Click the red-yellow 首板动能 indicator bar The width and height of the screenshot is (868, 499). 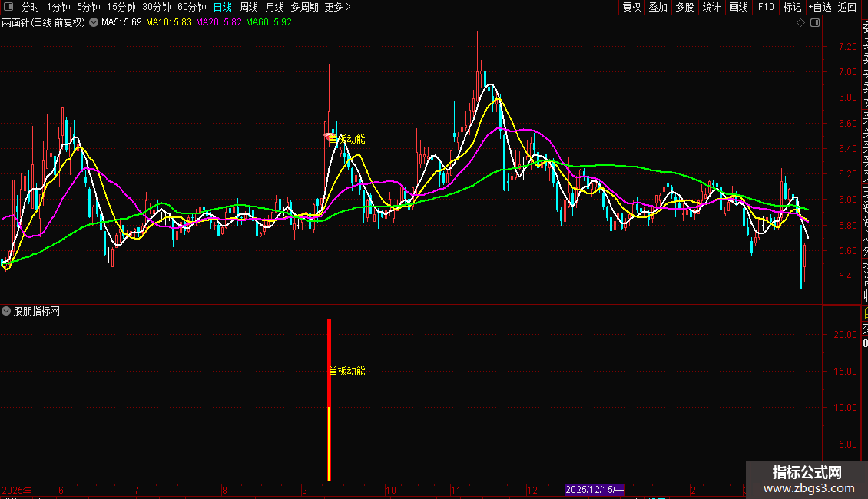click(330, 399)
